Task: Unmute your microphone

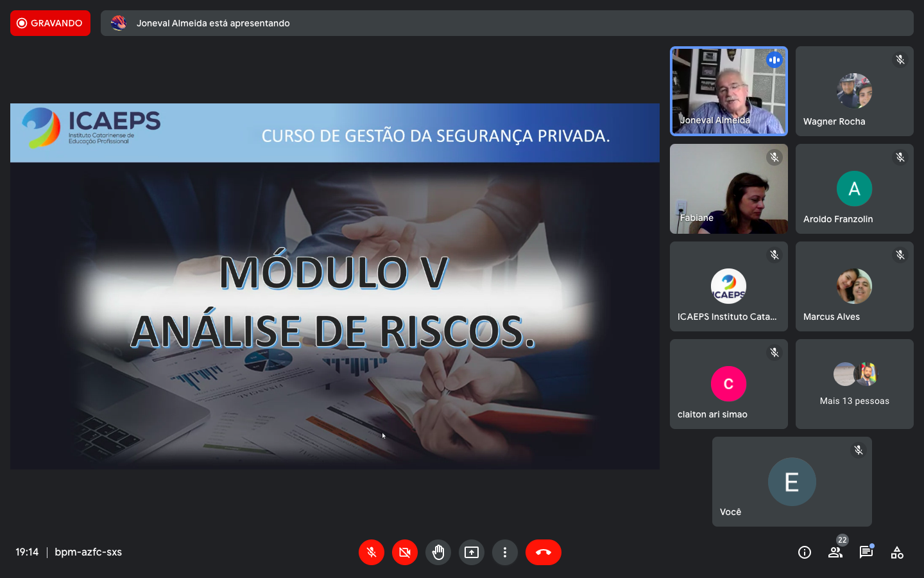Action: 372,552
